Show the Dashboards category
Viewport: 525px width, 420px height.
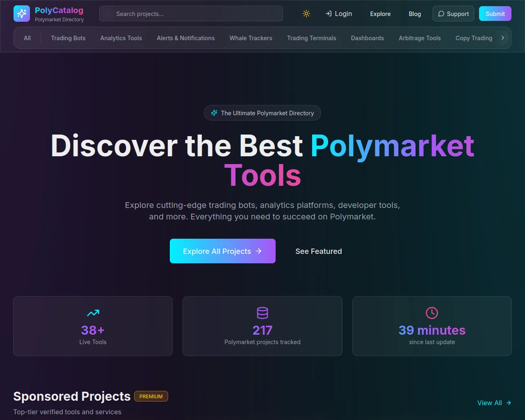(x=367, y=38)
